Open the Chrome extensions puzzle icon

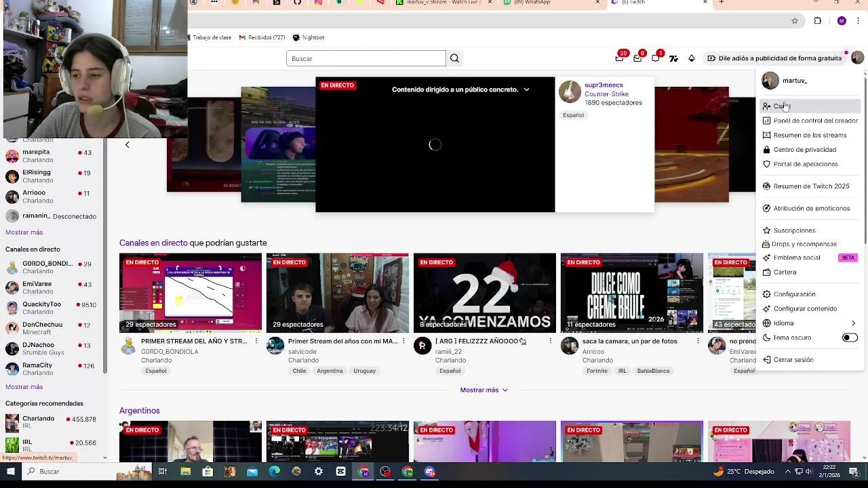pos(818,21)
